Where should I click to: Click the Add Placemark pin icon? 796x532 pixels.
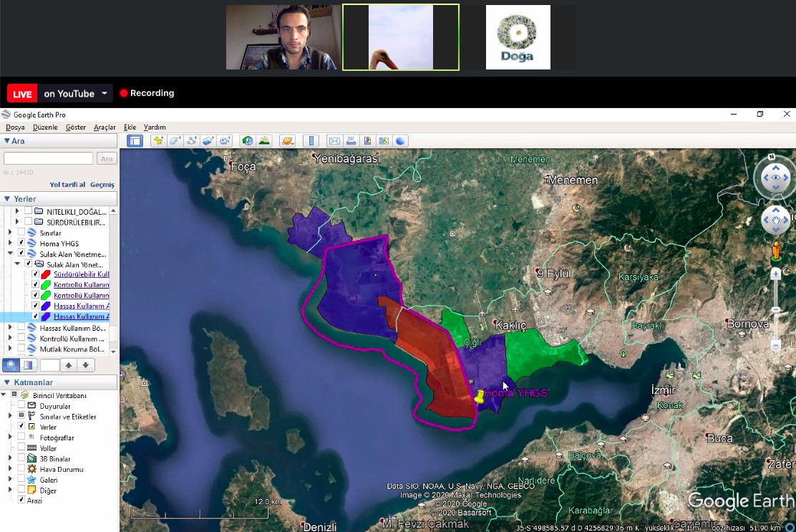tap(157, 141)
